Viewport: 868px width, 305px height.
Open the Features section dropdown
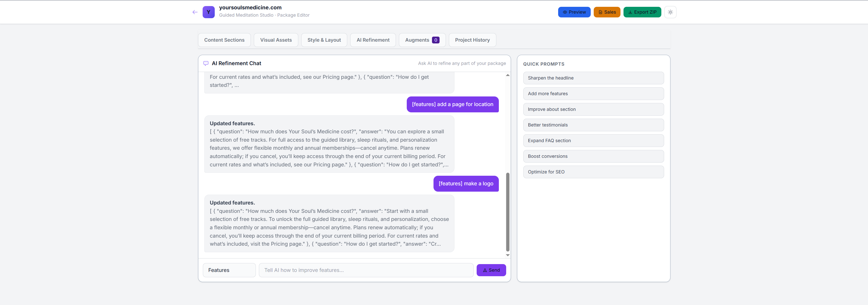(229, 270)
